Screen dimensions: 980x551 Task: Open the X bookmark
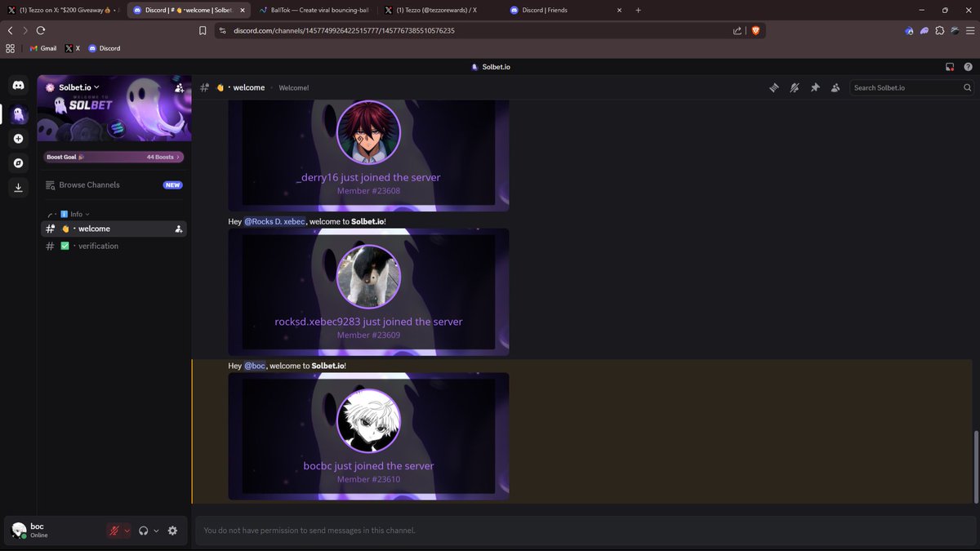click(x=73, y=48)
